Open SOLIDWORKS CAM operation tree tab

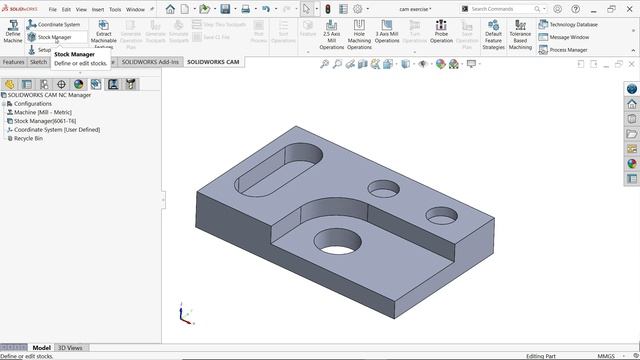(x=113, y=84)
